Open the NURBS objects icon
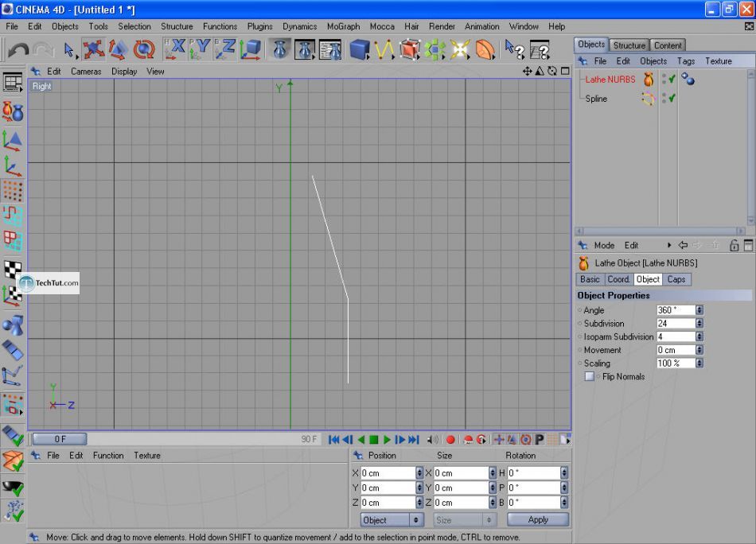756x544 pixels. [x=409, y=49]
